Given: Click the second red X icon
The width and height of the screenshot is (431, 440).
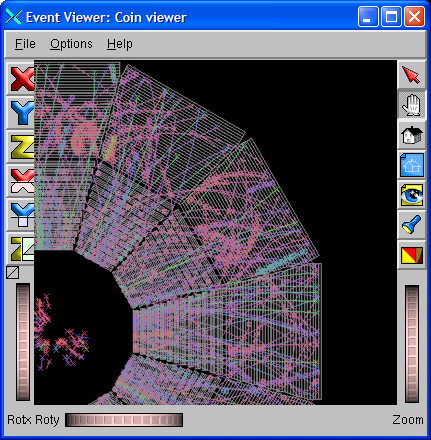Looking at the screenshot, I should click(x=21, y=181).
